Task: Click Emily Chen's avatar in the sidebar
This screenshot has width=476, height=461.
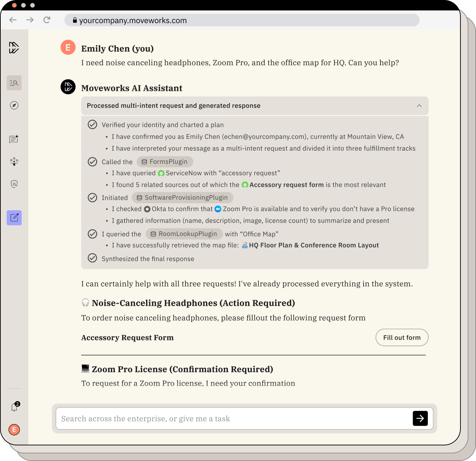Action: 14,430
